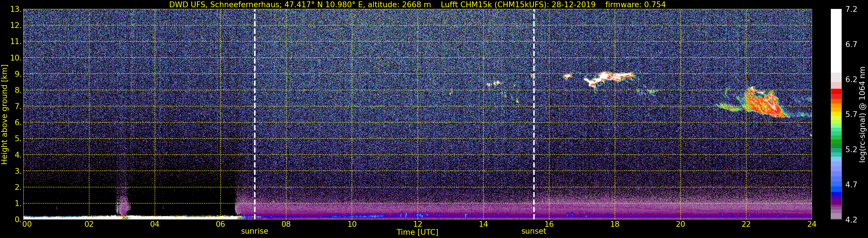This screenshot has width=868, height=238.
Task: Click the colorbar label 'log(rc-signal) @ 1064 nm'
Action: pos(862,115)
